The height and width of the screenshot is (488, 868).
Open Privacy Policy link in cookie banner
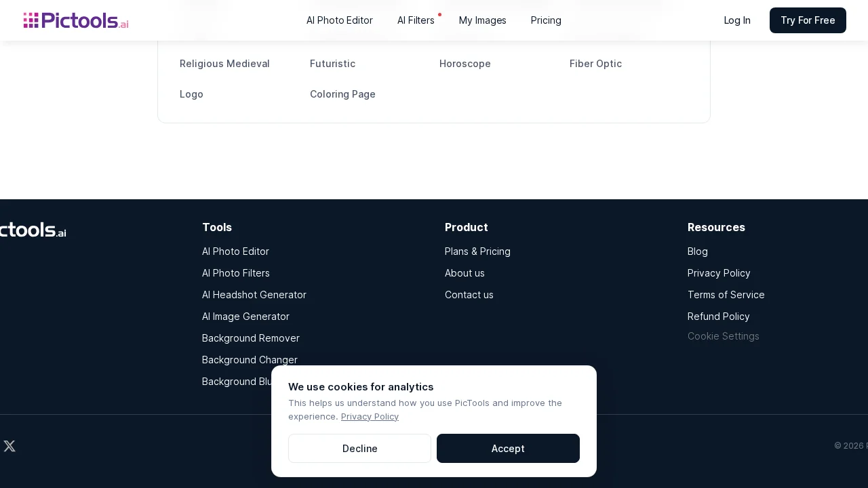pyautogui.click(x=370, y=417)
